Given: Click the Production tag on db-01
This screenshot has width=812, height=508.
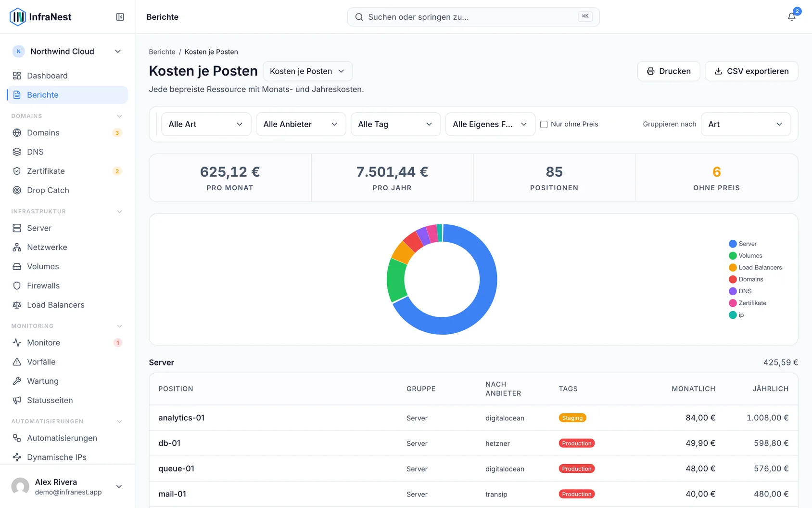Looking at the screenshot, I should coord(576,443).
